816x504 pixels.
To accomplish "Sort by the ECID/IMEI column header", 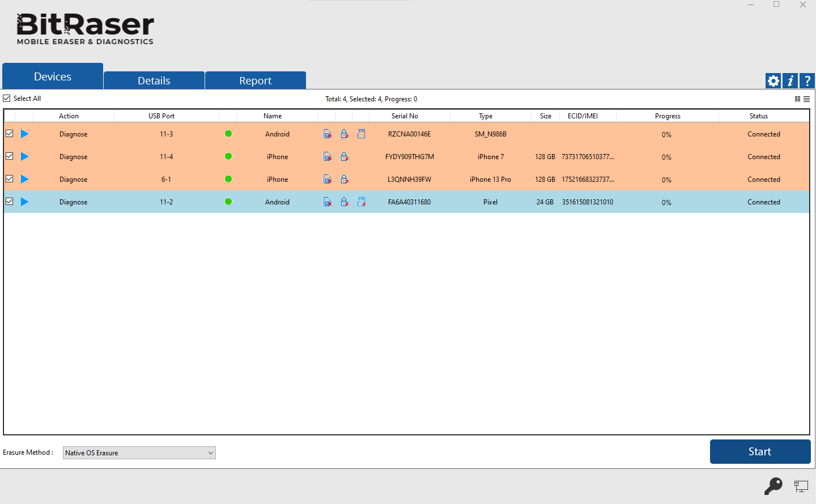I will [583, 116].
